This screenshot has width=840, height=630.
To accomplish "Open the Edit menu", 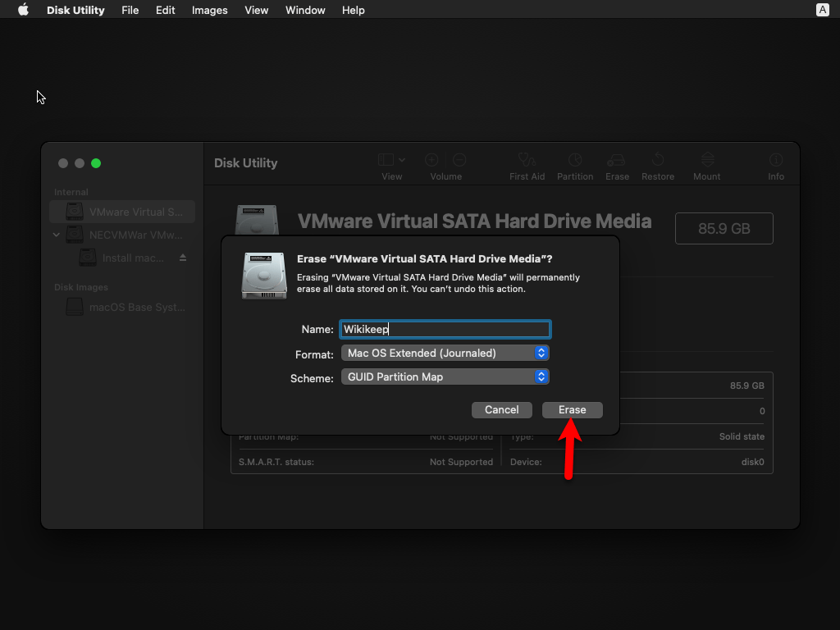I will [x=165, y=10].
